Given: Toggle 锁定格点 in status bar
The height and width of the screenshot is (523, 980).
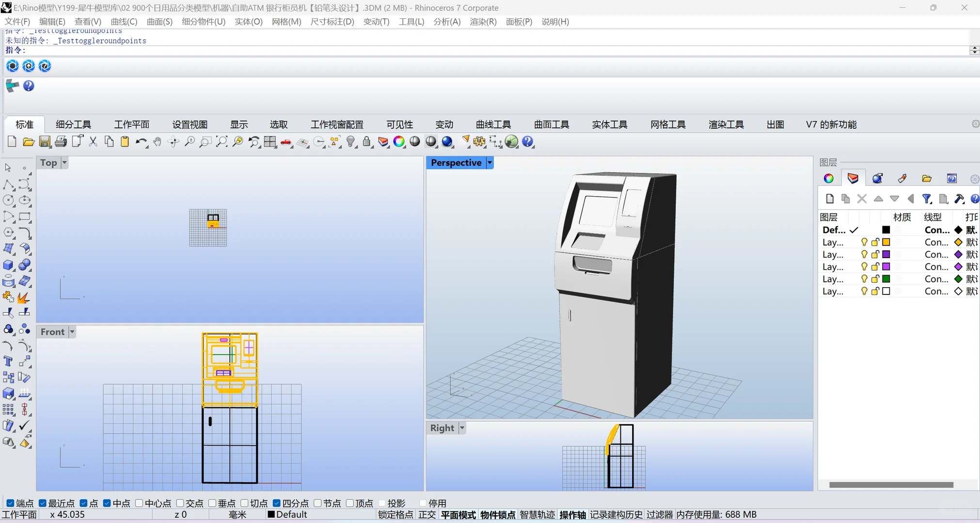Looking at the screenshot, I should click(x=395, y=514).
